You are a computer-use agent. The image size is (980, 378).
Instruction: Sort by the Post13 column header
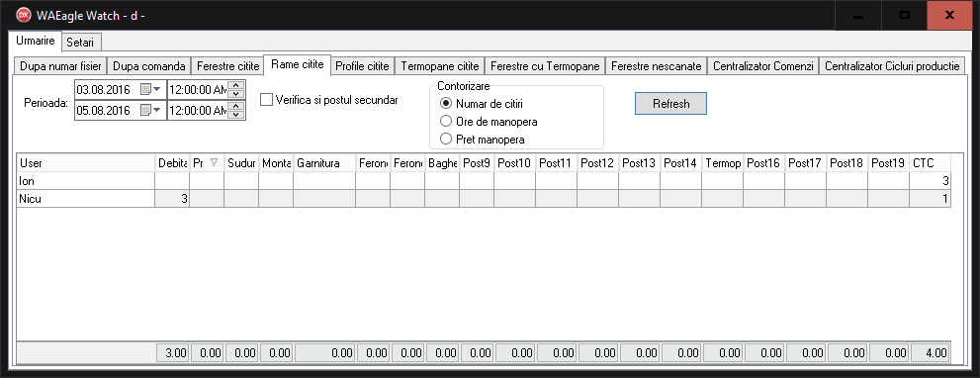coord(640,162)
